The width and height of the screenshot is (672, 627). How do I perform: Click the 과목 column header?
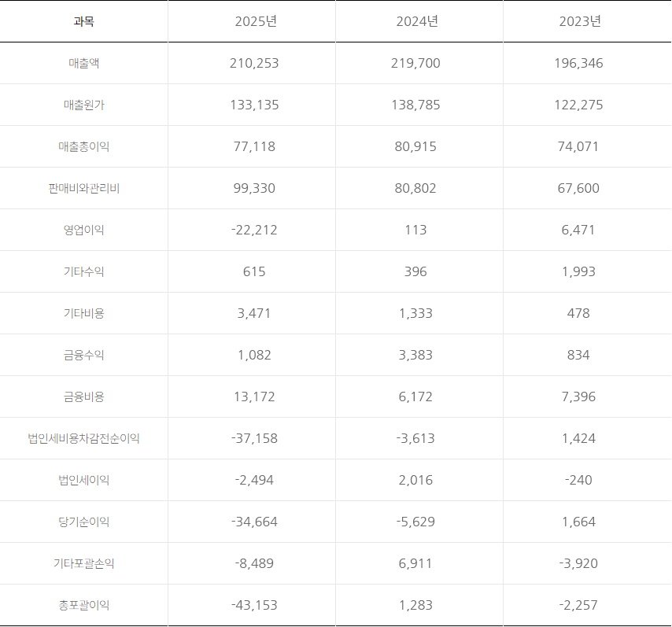[83, 22]
